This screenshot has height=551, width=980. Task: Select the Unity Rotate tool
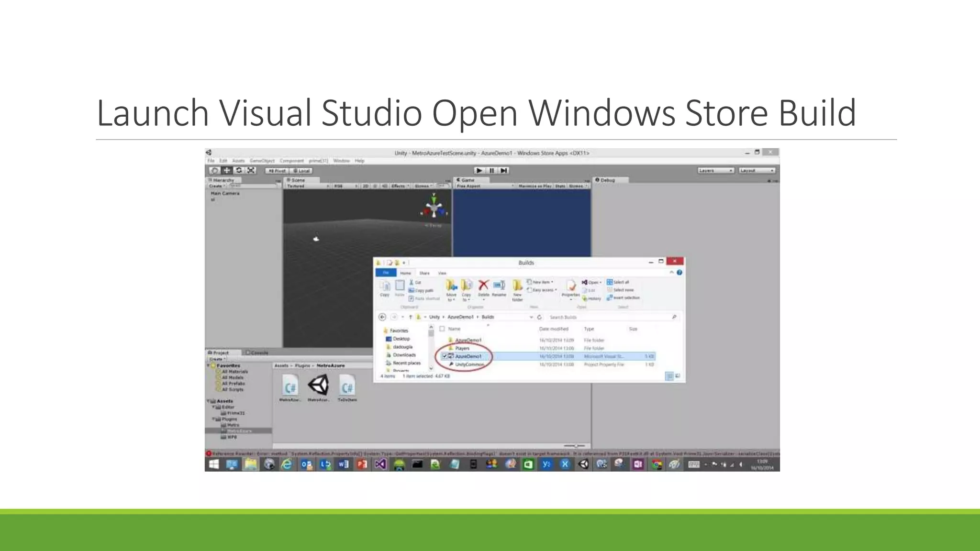(x=239, y=170)
